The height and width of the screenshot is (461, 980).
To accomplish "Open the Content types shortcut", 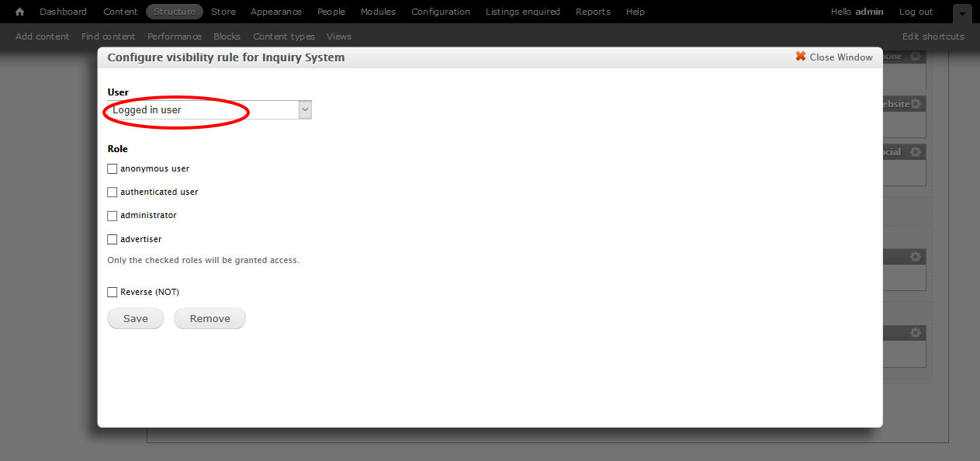I will 284,36.
